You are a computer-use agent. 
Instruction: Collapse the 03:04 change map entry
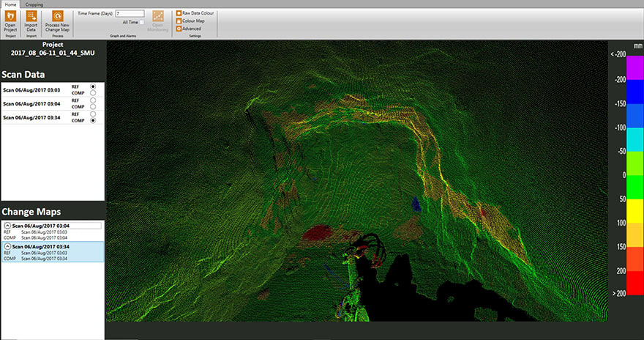7,226
